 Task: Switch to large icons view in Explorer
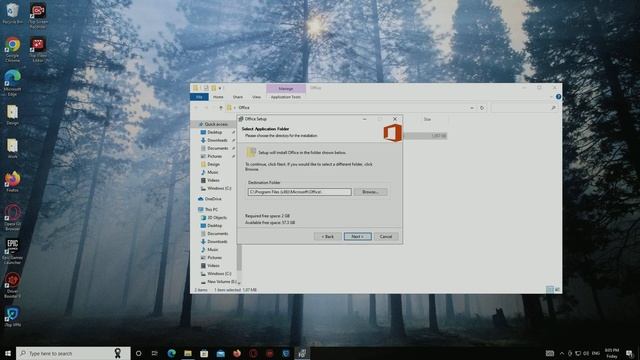557,289
